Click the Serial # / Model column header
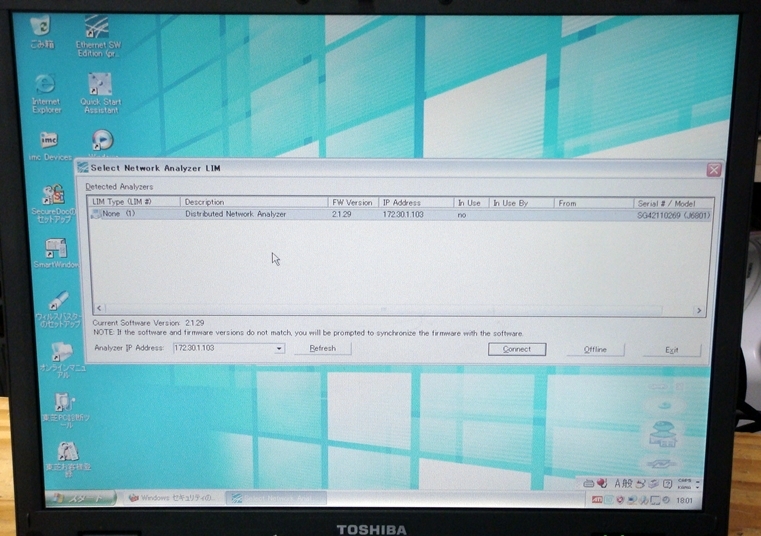This screenshot has width=761, height=536. click(x=674, y=203)
